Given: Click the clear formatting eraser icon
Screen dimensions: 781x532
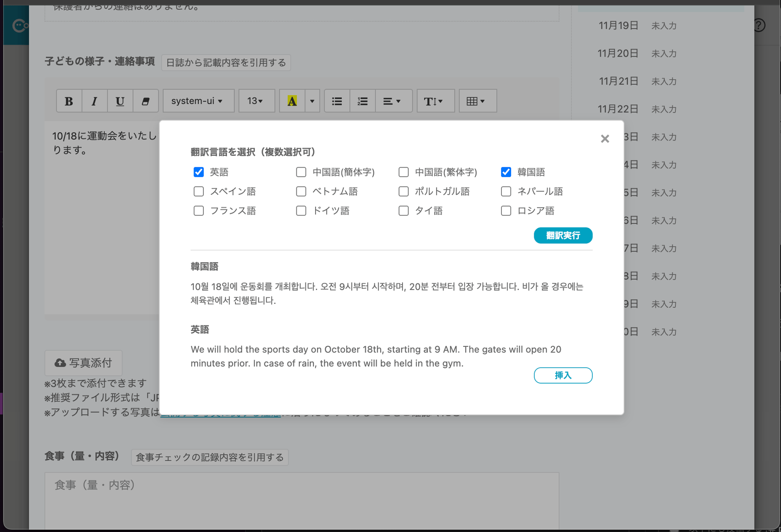Looking at the screenshot, I should [145, 101].
